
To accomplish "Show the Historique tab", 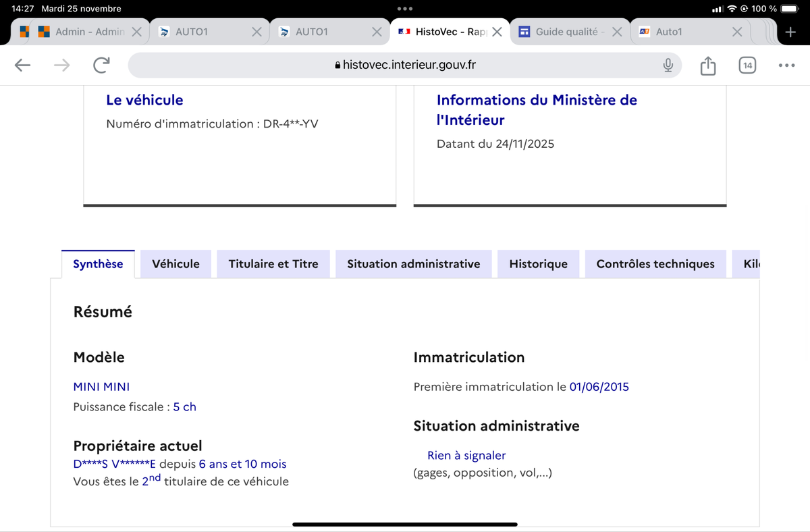I will pyautogui.click(x=538, y=264).
